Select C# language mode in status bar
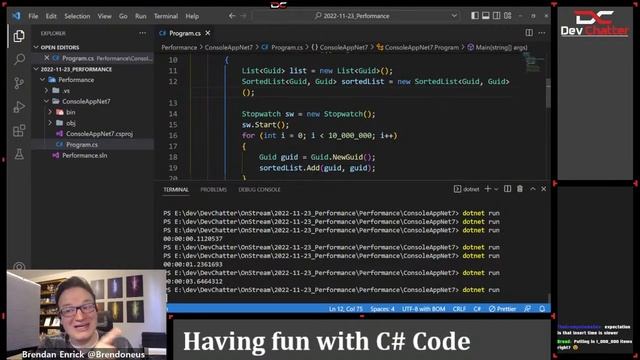 477,309
